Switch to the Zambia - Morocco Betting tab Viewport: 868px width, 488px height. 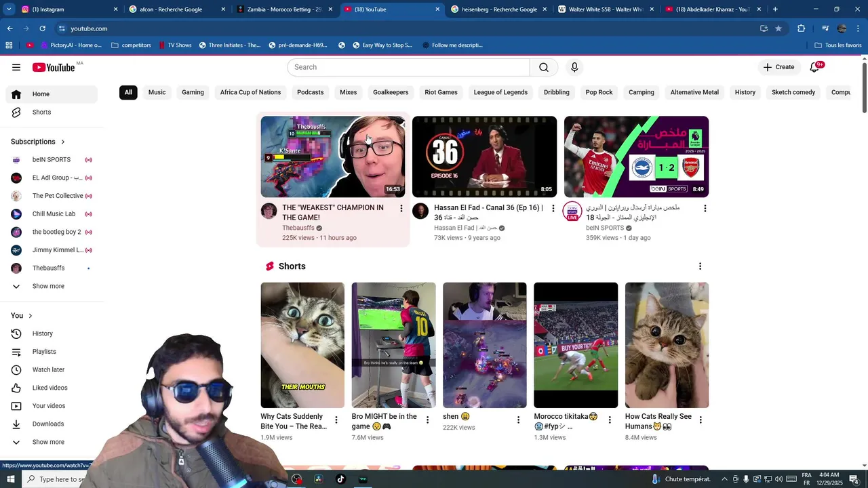click(285, 9)
